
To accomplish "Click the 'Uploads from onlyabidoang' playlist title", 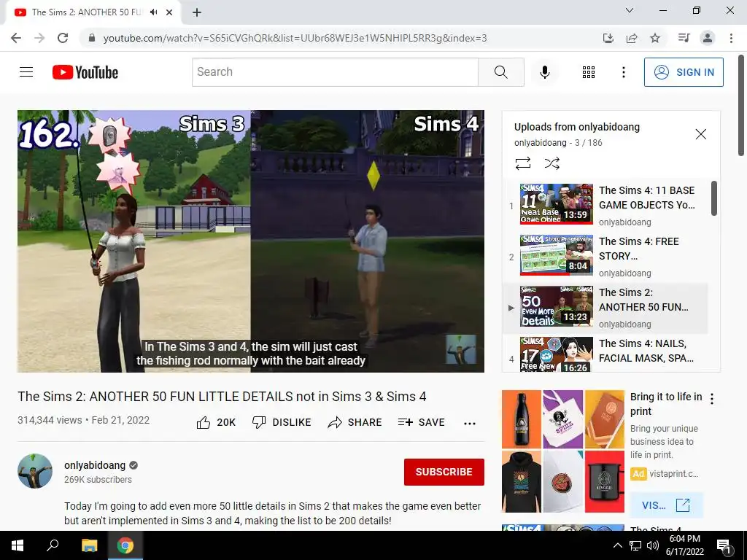I will (x=577, y=127).
